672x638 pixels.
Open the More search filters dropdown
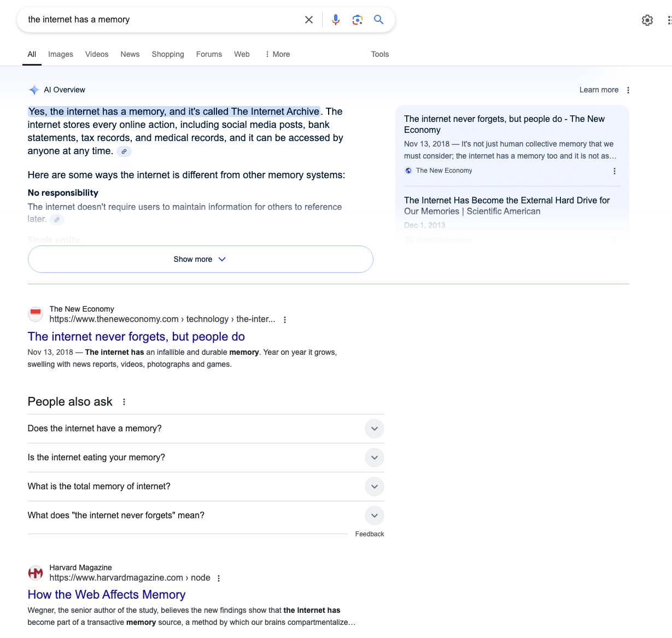click(277, 54)
